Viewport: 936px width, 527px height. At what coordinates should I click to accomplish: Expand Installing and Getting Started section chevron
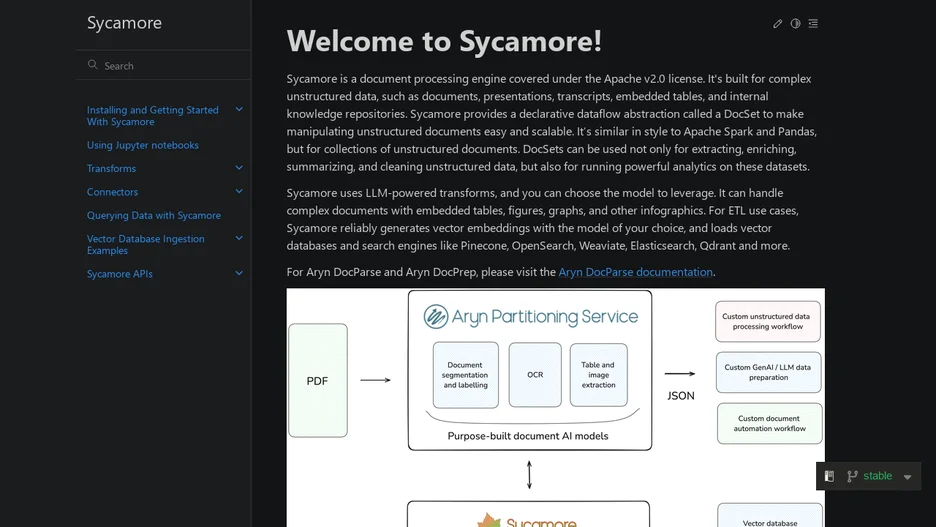(x=239, y=110)
